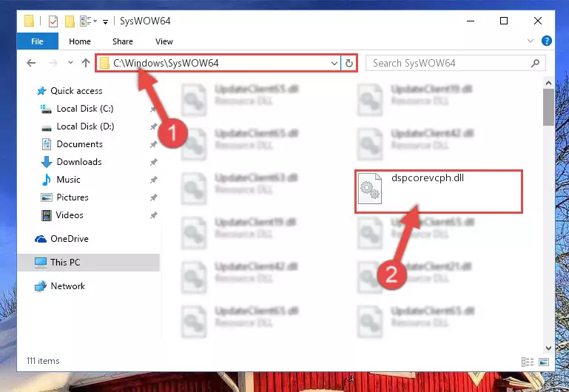Open the File tab
Viewport: 569px width, 392px height.
[x=38, y=41]
